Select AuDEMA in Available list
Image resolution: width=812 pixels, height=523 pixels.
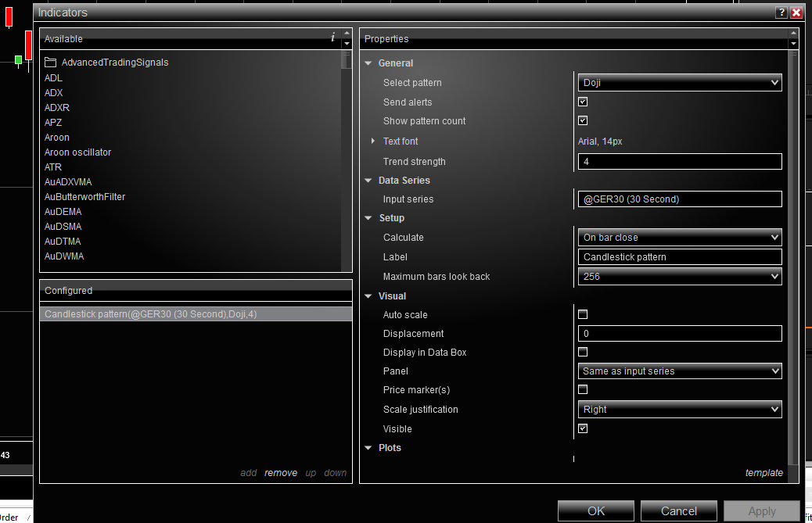(63, 212)
